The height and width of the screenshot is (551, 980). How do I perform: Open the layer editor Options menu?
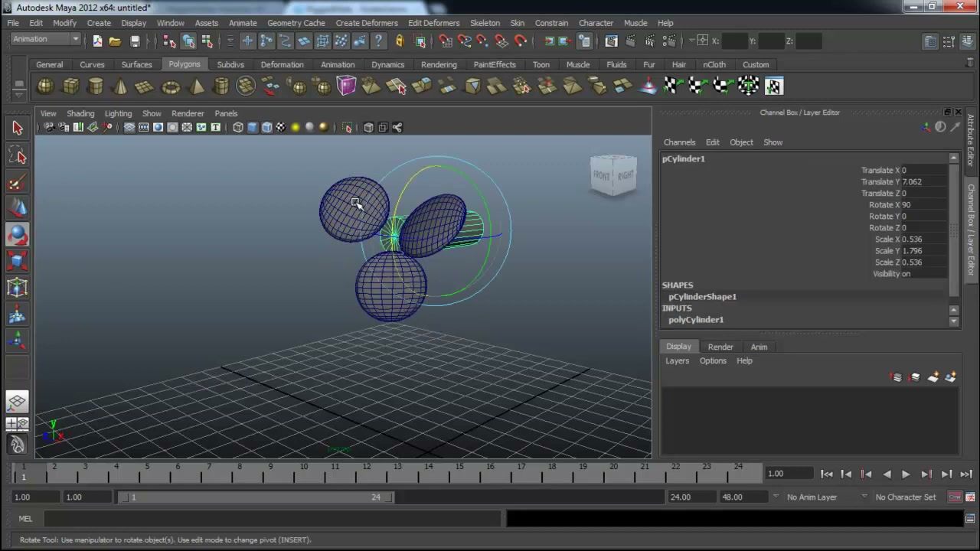point(713,361)
